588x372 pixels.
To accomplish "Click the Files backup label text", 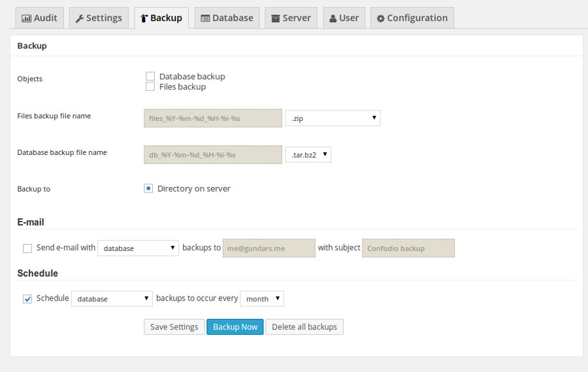I will 183,87.
